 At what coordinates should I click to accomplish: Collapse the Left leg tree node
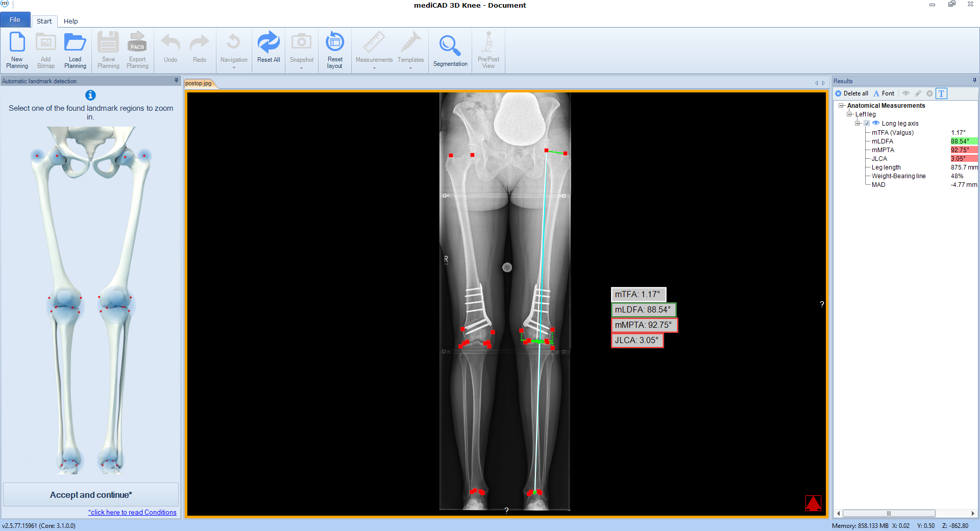coord(849,114)
